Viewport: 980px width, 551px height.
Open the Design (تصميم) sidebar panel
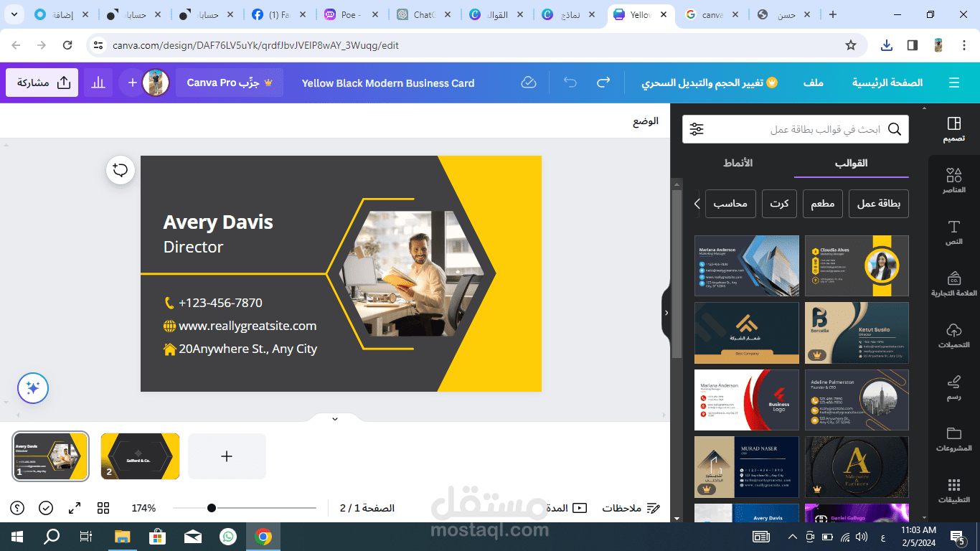(953, 130)
